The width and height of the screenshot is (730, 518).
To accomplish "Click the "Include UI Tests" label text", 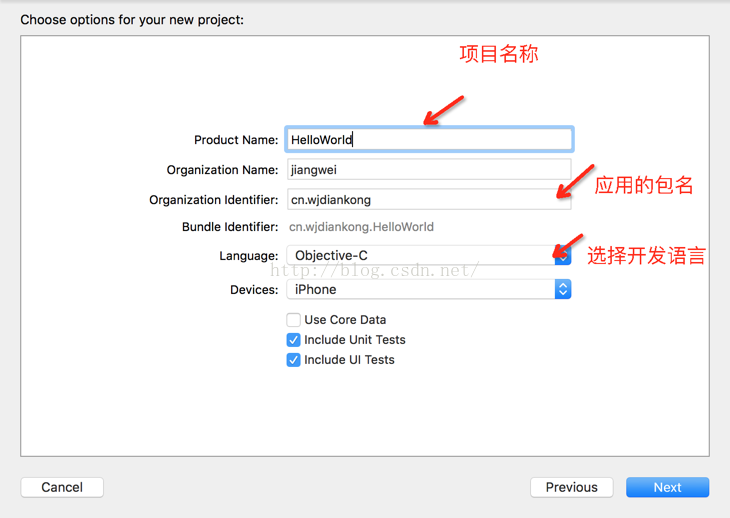I will click(349, 360).
